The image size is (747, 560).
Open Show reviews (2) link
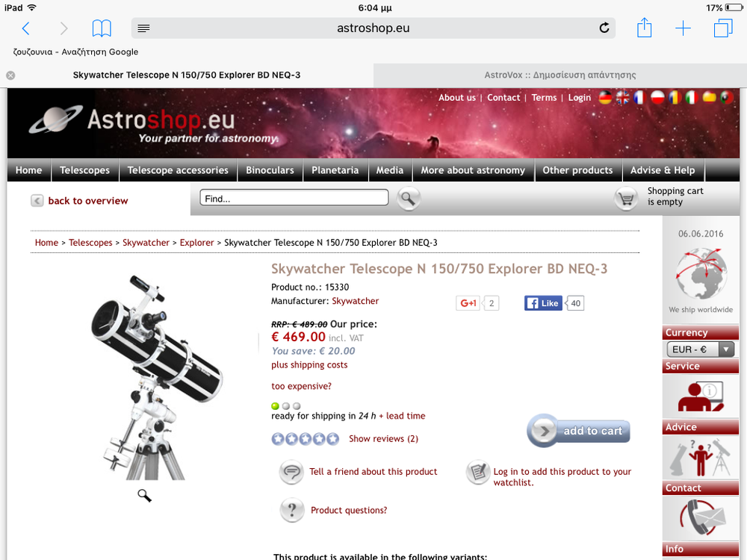tap(383, 438)
